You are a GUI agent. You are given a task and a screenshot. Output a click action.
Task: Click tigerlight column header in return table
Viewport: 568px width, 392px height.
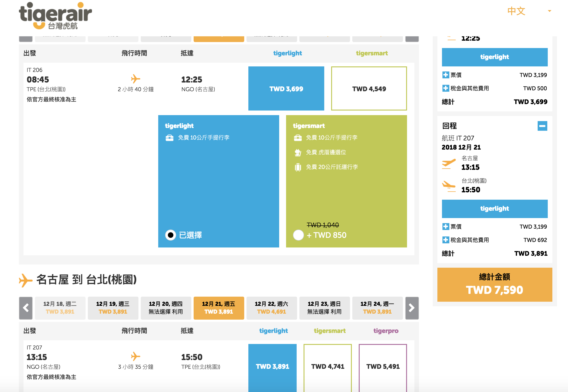273,331
